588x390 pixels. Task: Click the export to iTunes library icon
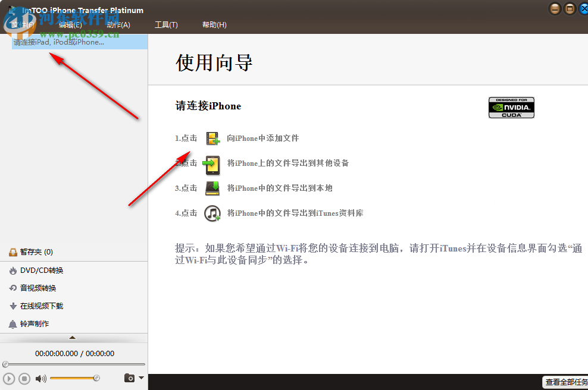click(212, 212)
